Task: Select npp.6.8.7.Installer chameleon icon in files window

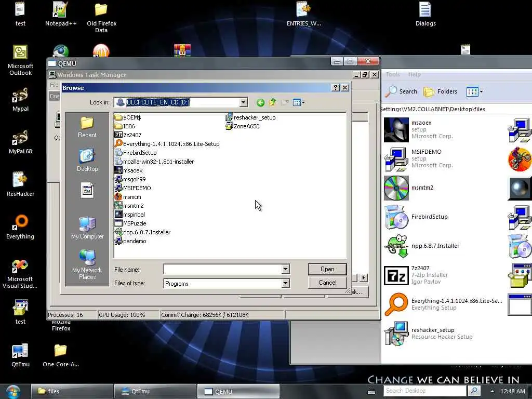Action: click(x=396, y=246)
